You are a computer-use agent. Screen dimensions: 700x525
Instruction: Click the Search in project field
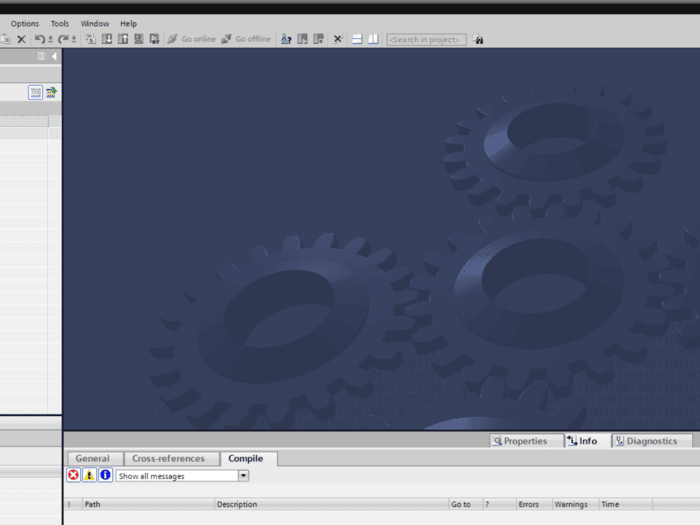tap(426, 39)
